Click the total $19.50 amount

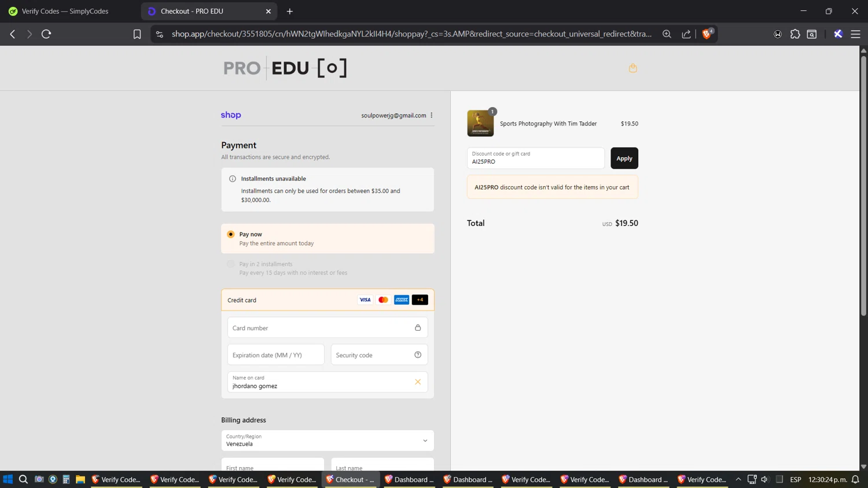[x=627, y=223]
